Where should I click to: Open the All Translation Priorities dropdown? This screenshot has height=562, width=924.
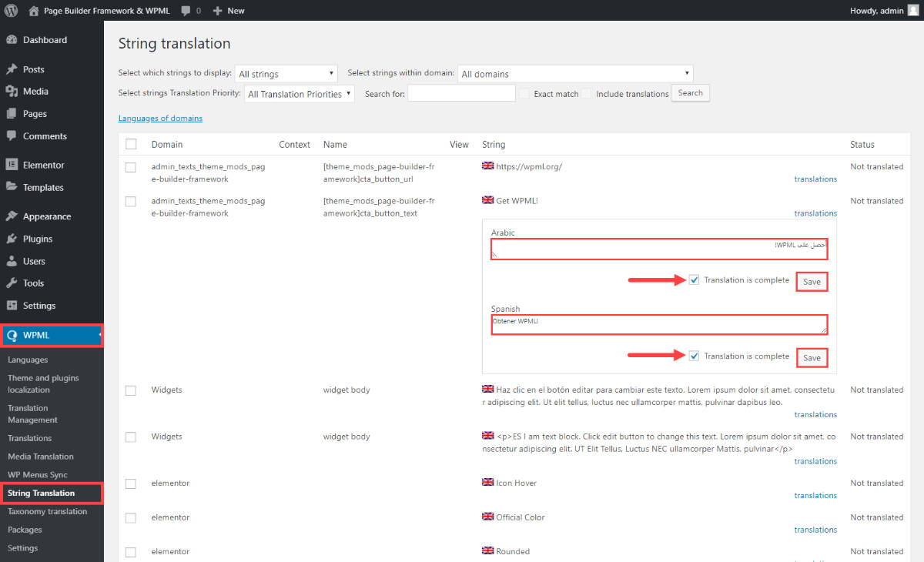(x=300, y=94)
